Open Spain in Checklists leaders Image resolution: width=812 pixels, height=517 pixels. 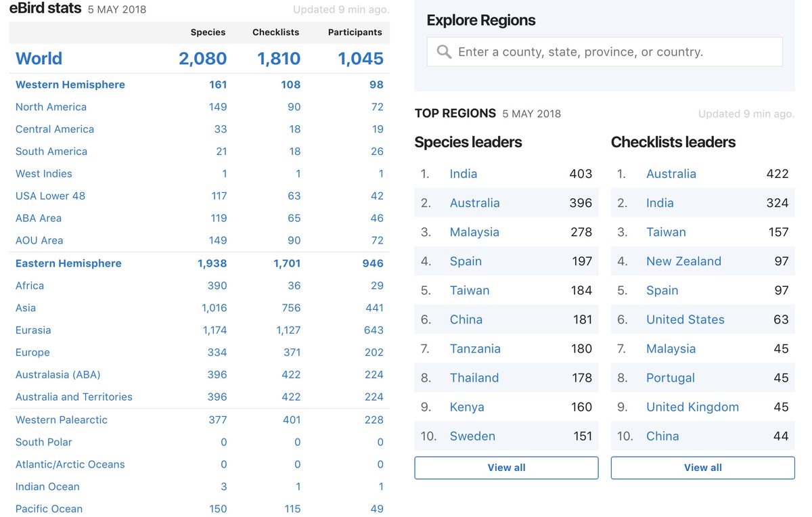(x=662, y=290)
